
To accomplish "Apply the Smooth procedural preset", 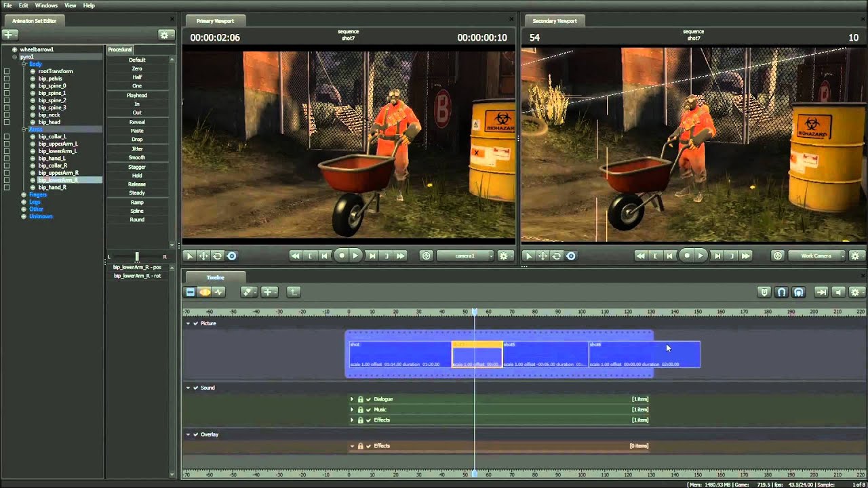I will [137, 157].
